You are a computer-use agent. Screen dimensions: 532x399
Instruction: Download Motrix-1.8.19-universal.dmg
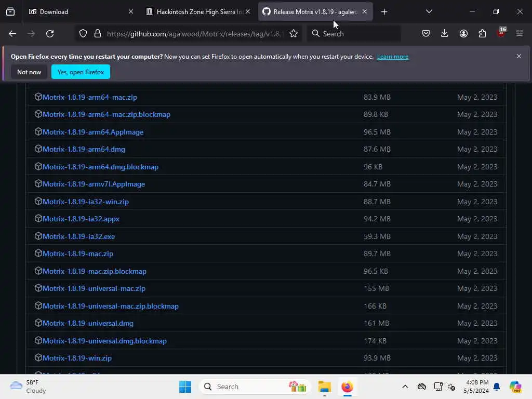(88, 323)
